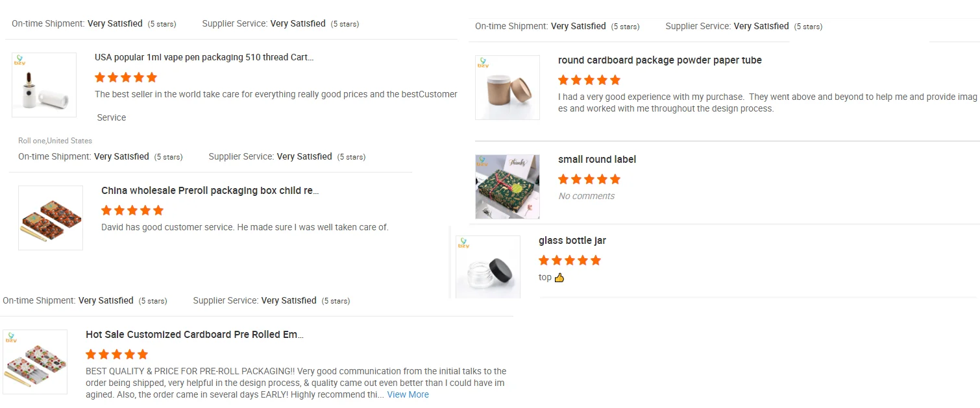Click the thumbs-up emoji in glass jar review
Viewport: 980px width, 408px height.
[559, 278]
